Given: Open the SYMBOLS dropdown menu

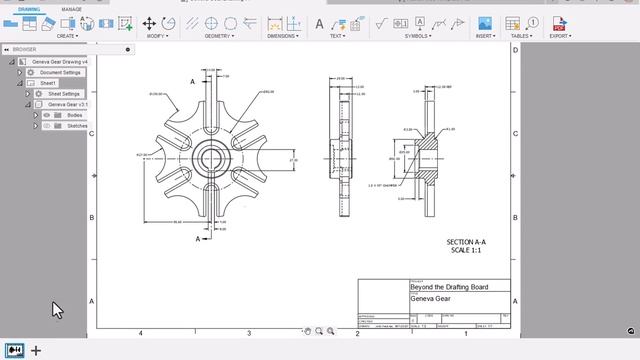Looking at the screenshot, I should pos(418,36).
